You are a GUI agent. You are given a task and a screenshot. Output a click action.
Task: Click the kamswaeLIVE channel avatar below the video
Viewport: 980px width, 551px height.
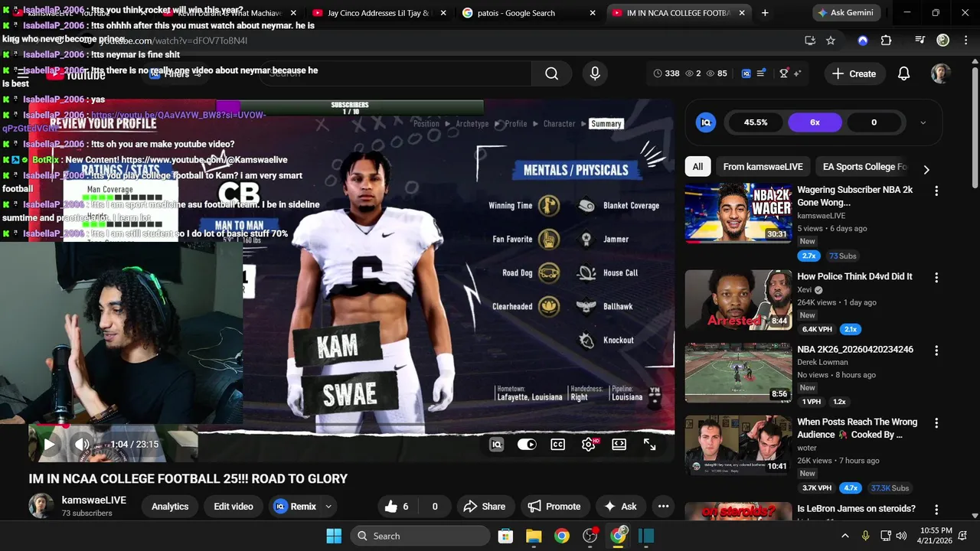point(41,506)
